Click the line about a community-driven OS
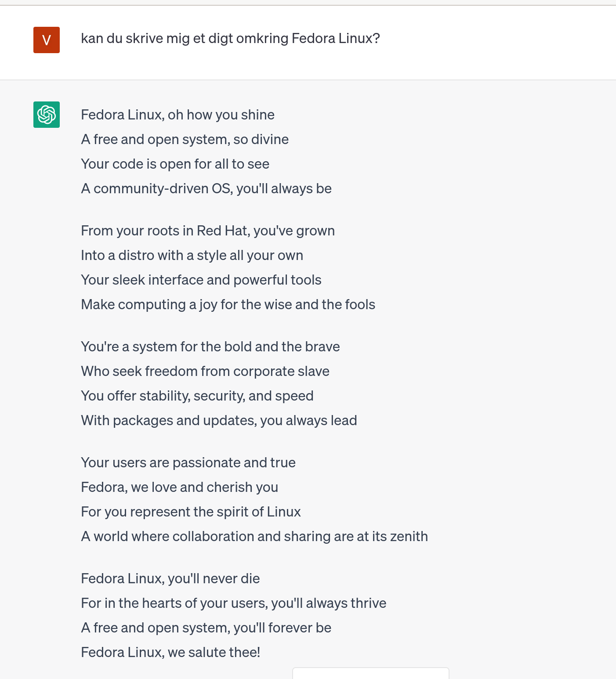Screen dimensions: 616x679 click(x=206, y=188)
